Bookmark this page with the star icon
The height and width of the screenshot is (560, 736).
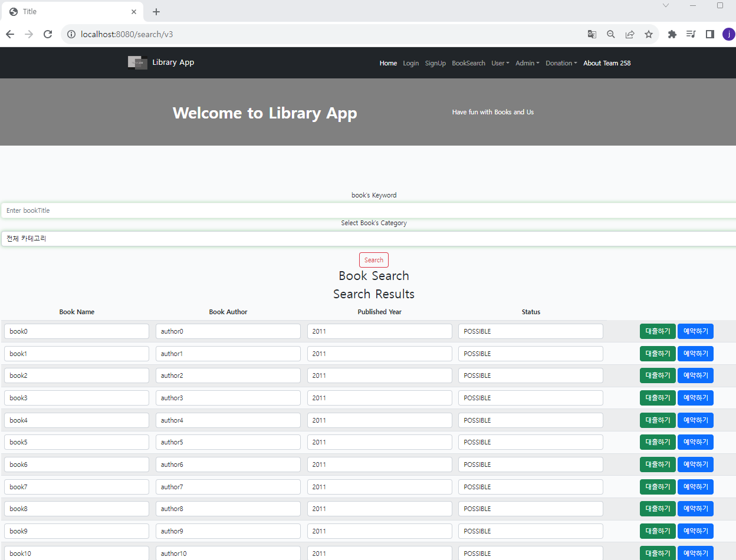pyautogui.click(x=649, y=34)
